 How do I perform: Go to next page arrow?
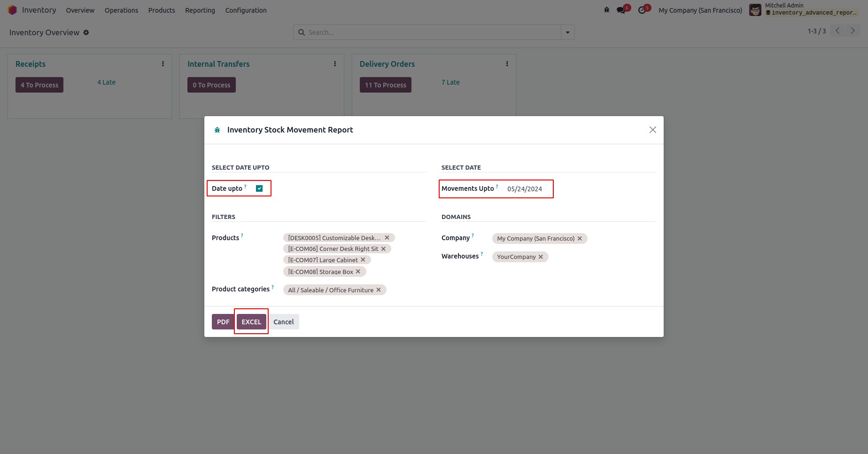[853, 31]
